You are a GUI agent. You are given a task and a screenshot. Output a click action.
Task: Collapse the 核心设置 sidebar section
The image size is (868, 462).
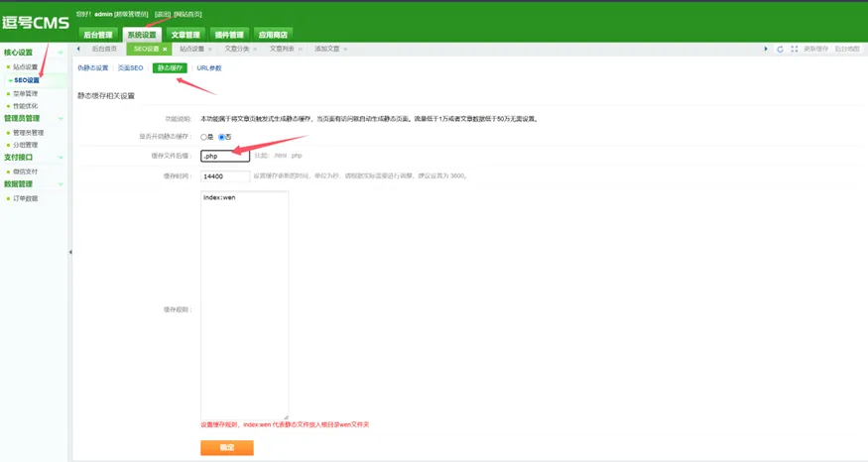click(x=61, y=53)
